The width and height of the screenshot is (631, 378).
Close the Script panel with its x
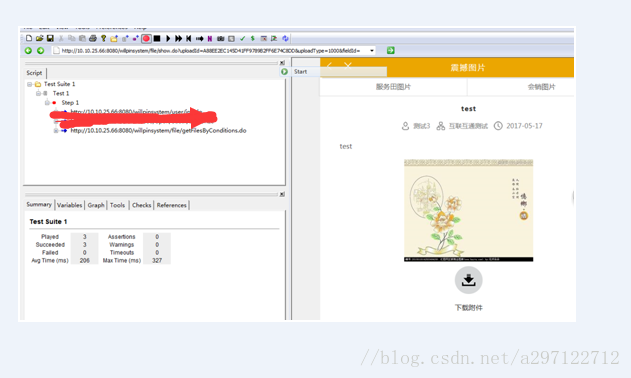[282, 62]
